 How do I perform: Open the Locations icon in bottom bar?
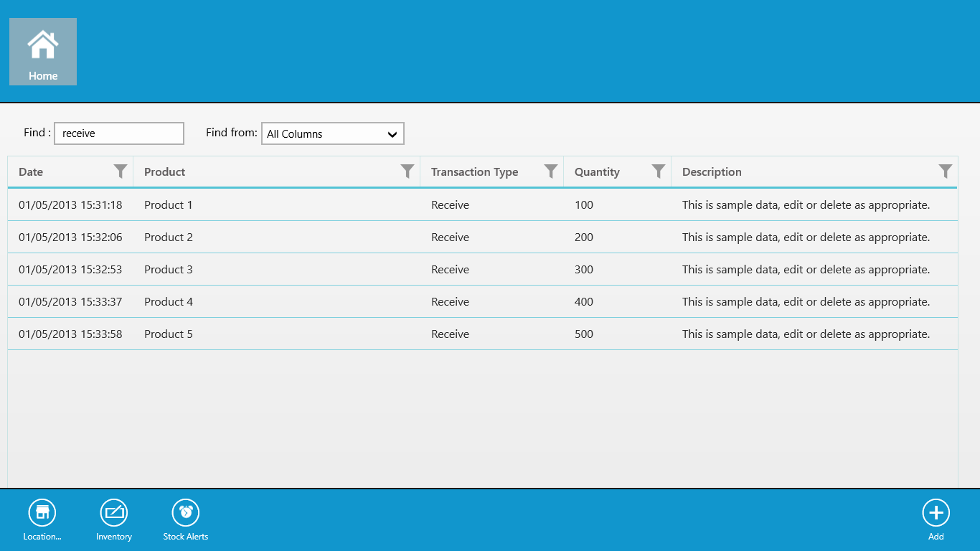point(42,512)
